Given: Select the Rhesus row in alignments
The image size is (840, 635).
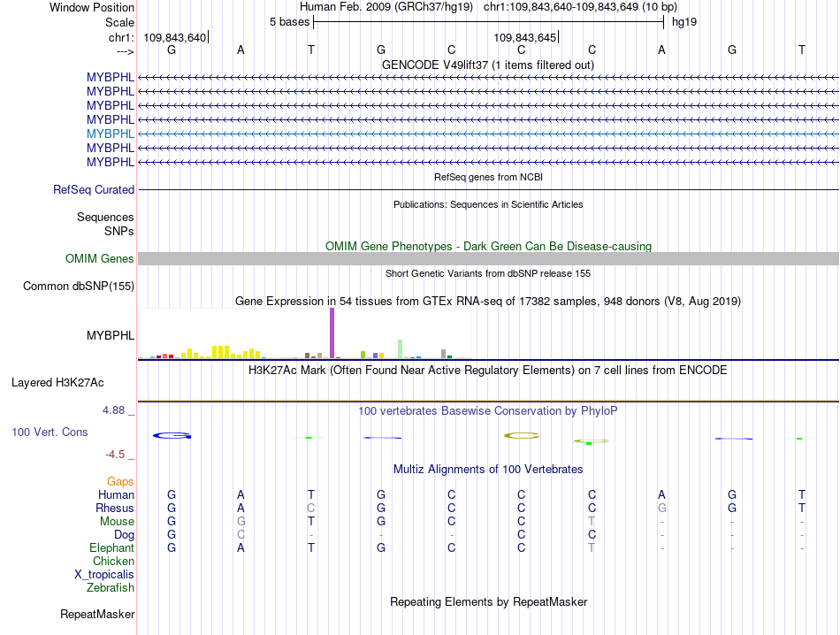Looking at the screenshot, I should point(115,508).
